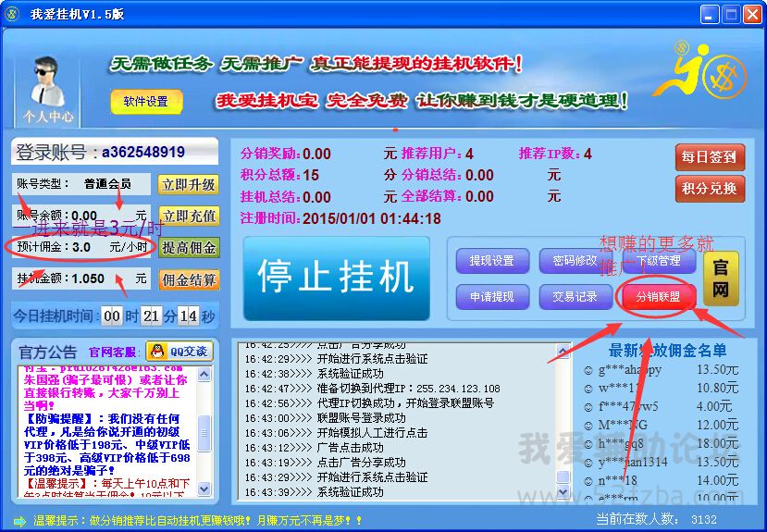Click log line 联盟账号登录成功

click(326, 418)
